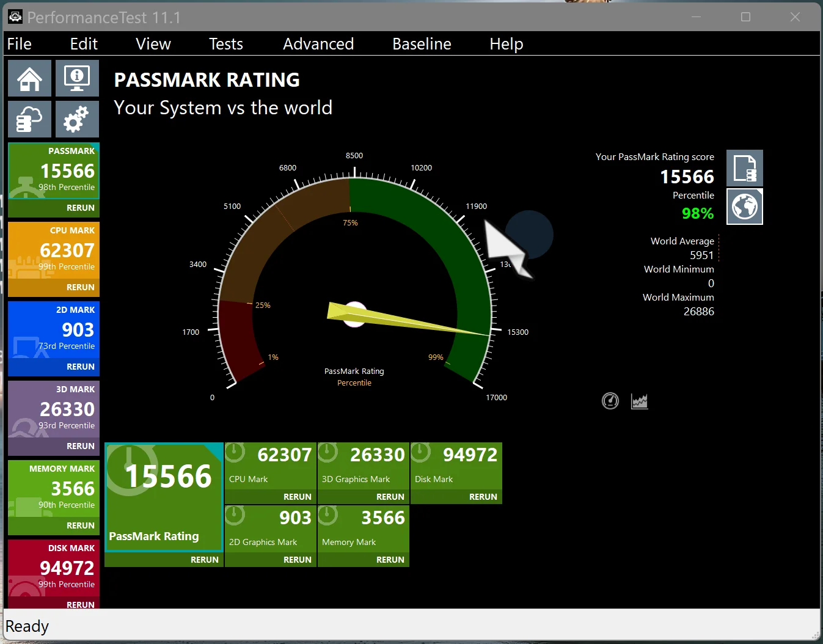Rerun the CPU Mark test in sidebar
Screen dimensions: 823x644
coord(54,287)
